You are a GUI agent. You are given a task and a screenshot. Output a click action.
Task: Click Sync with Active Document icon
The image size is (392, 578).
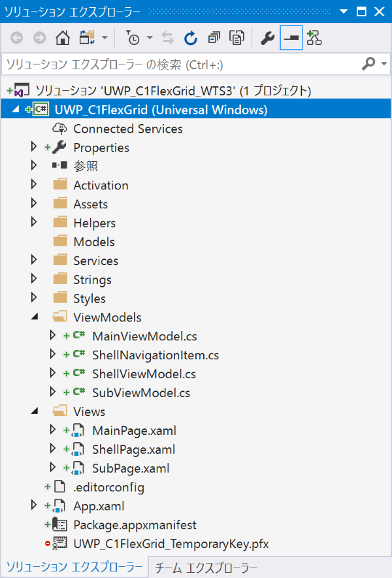tap(167, 38)
